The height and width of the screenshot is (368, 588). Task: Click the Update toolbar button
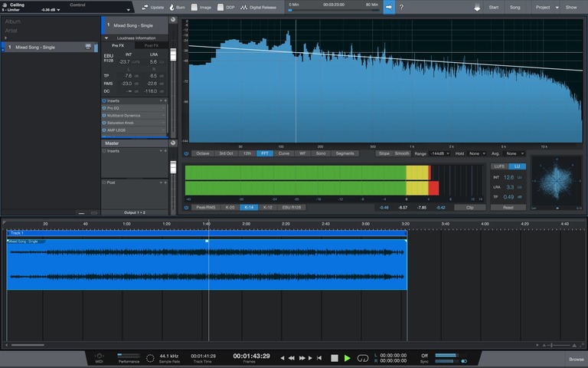click(x=152, y=7)
